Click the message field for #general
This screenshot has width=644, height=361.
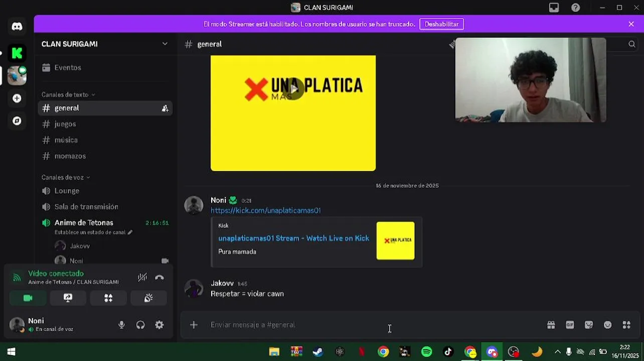pyautogui.click(x=374, y=325)
